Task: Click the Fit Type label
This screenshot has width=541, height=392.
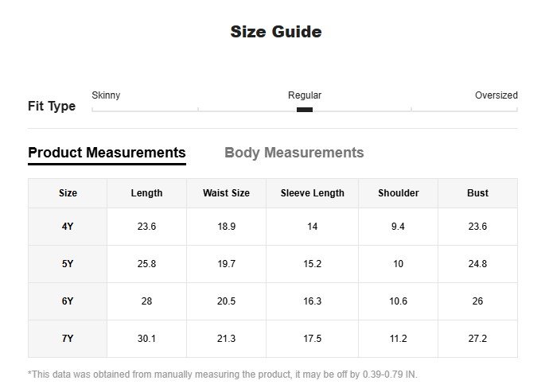Action: [52, 107]
